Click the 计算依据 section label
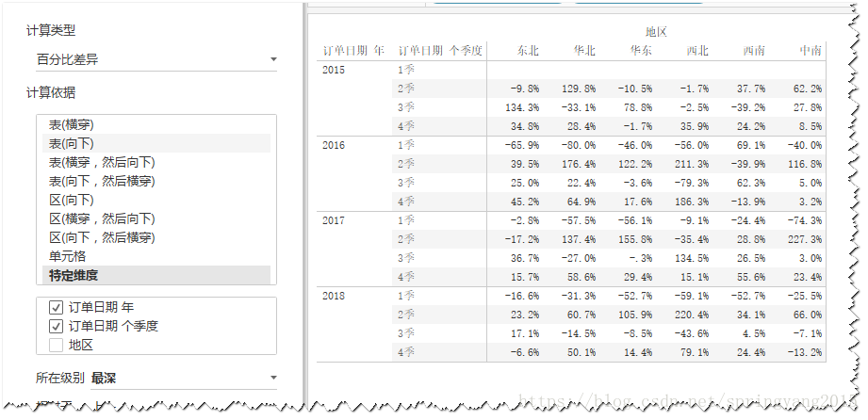868x420 pixels. [x=51, y=93]
